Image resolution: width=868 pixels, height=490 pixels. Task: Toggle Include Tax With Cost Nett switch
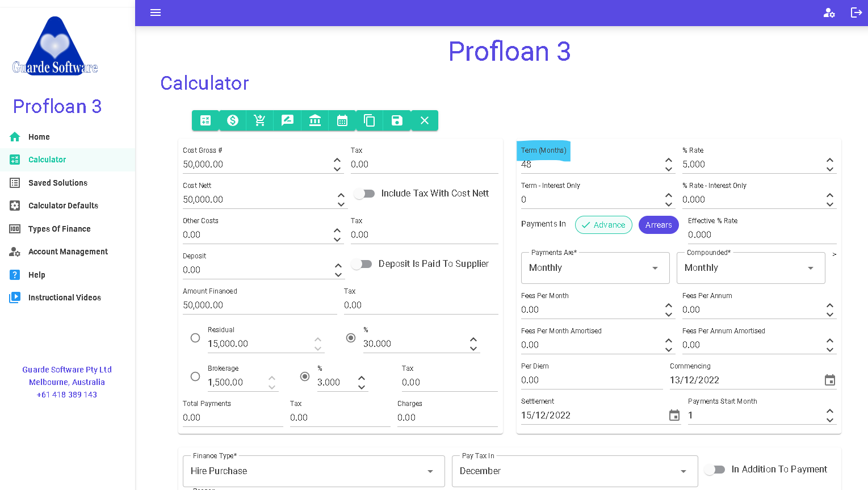point(364,194)
